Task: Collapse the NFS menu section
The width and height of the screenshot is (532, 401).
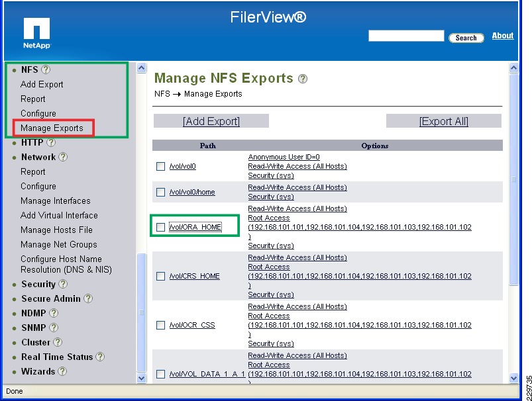Action: point(30,69)
